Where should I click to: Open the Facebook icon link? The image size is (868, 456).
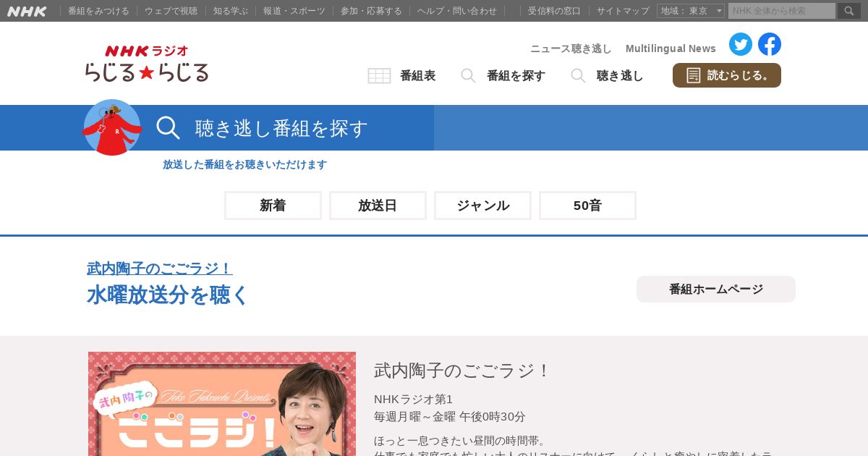(x=770, y=44)
